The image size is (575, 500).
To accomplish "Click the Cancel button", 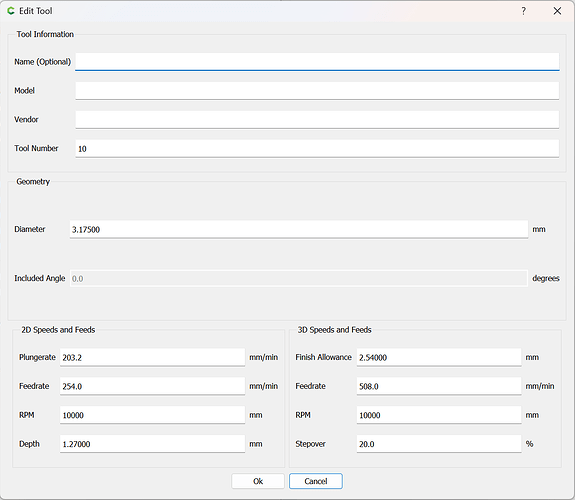I will (316, 481).
